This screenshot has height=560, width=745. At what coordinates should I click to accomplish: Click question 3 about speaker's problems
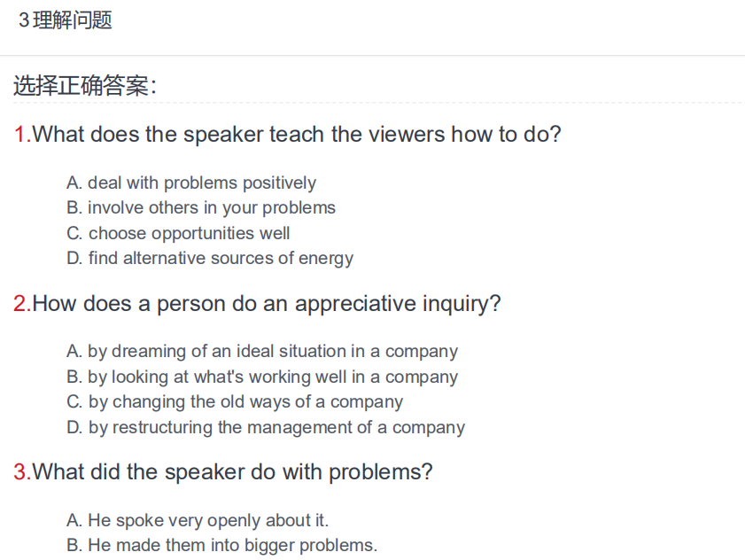tap(223, 472)
